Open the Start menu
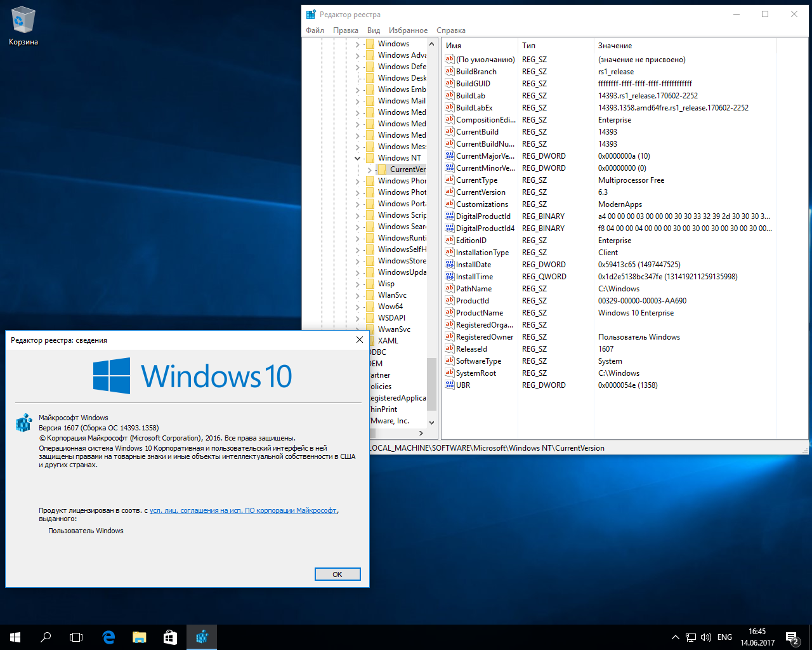Viewport: 812px width, 650px height. pyautogui.click(x=15, y=637)
